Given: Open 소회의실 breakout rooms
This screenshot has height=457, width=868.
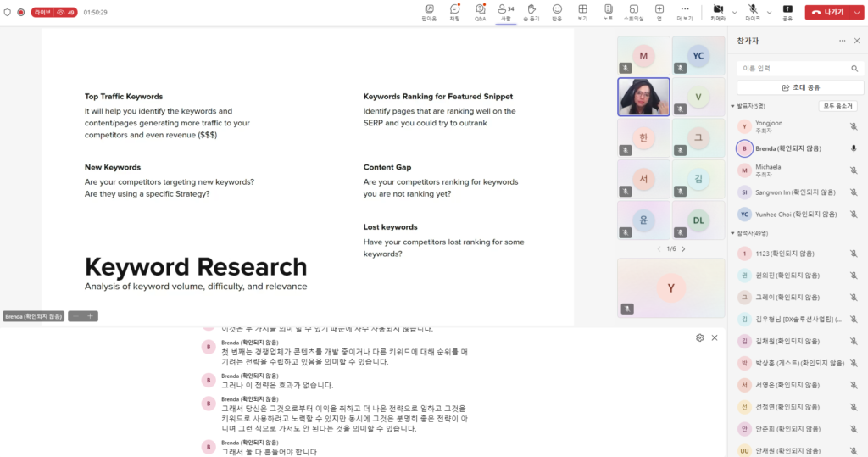Looking at the screenshot, I should click(633, 12).
